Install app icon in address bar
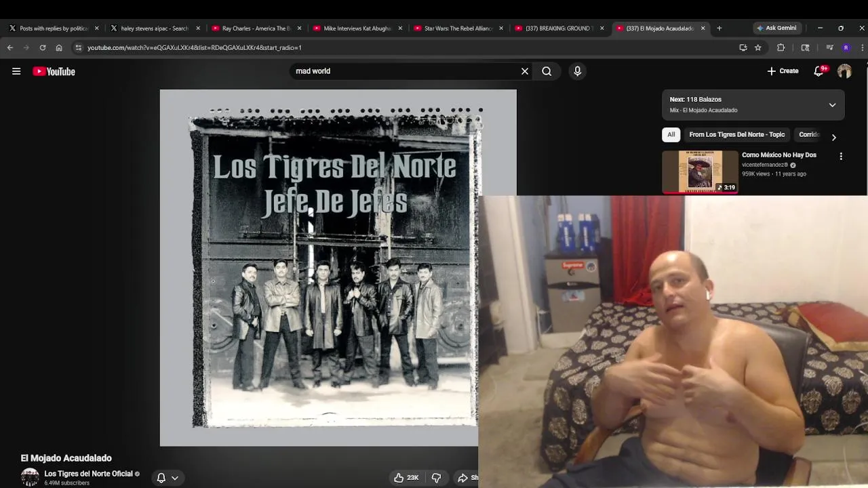Screen dimensions: 868x488 coord(743,47)
